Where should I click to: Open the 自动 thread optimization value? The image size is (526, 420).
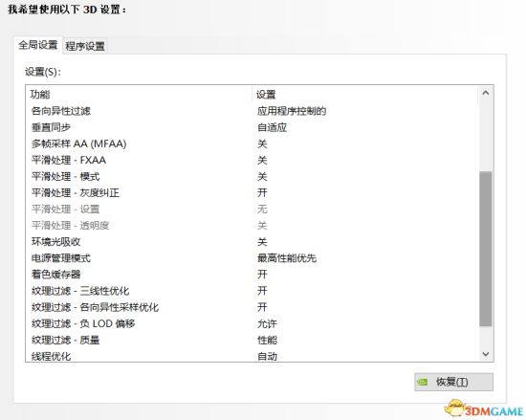click(x=267, y=356)
